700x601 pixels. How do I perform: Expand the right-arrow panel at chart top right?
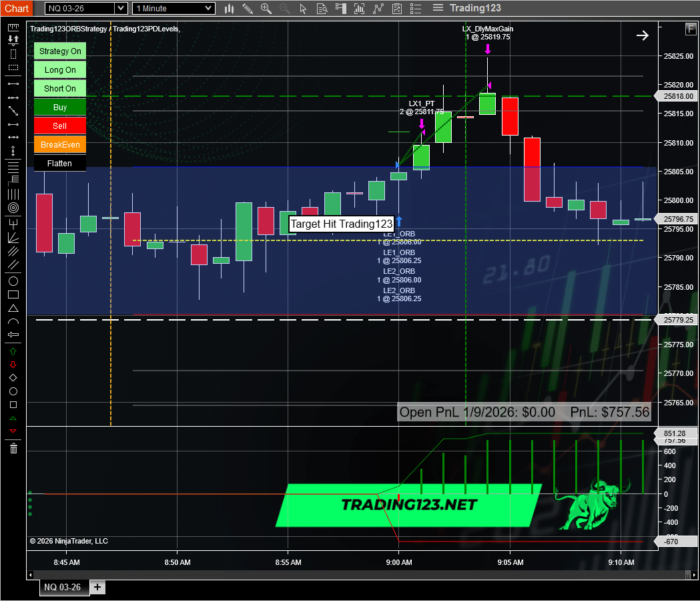coord(642,35)
